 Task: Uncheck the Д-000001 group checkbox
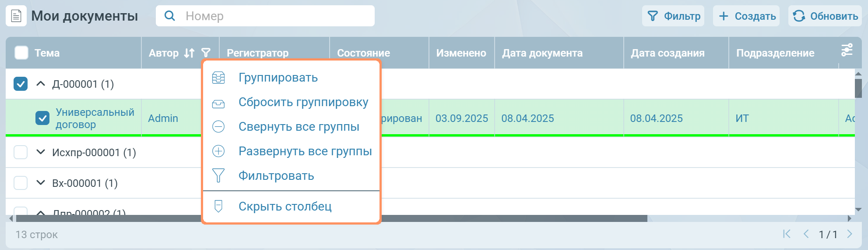click(x=21, y=84)
